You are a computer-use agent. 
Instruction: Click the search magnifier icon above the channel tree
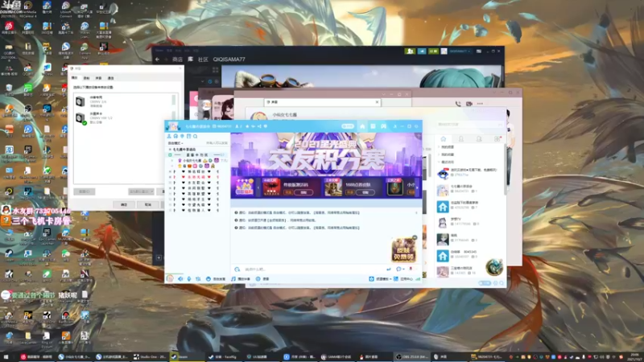coord(196,136)
